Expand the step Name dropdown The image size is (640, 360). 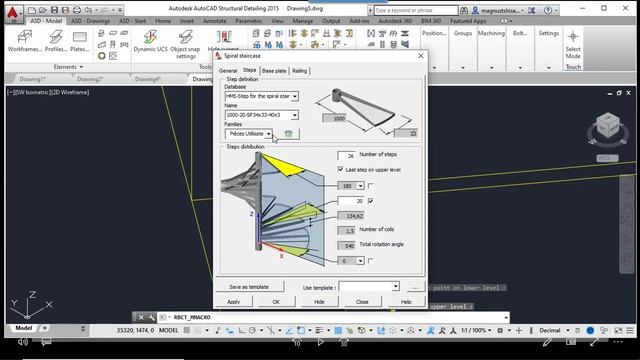295,115
